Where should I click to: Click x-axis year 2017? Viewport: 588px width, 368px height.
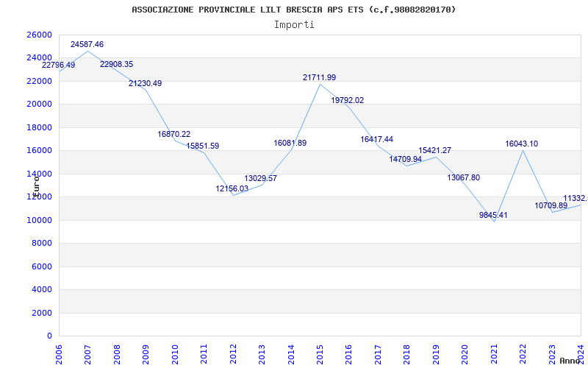point(378,355)
